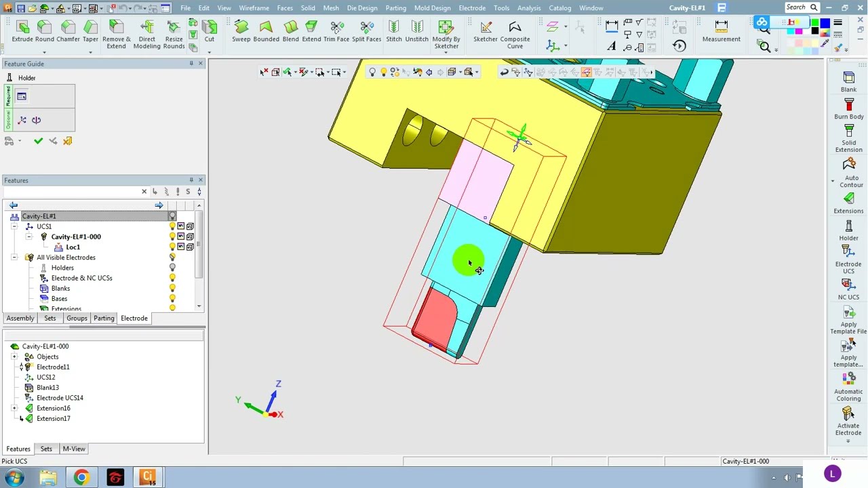
Task: Toggle visibility bulb for Loc1
Action: pyautogui.click(x=172, y=247)
